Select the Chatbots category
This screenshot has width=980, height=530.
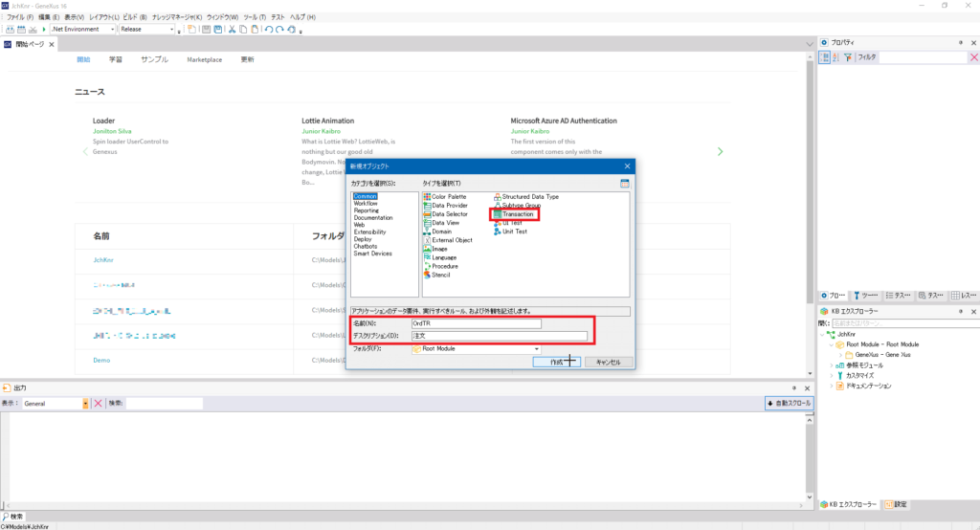pyautogui.click(x=365, y=246)
